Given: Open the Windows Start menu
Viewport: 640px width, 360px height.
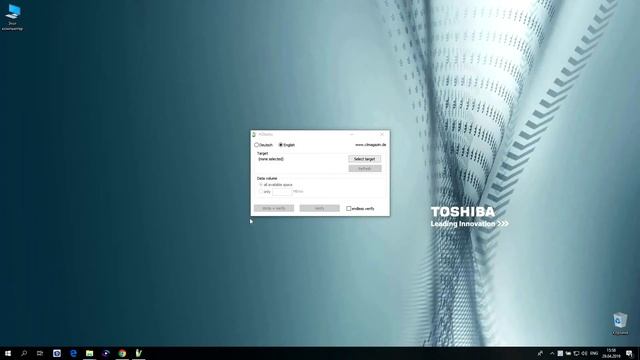Looking at the screenshot, I should coord(8,353).
